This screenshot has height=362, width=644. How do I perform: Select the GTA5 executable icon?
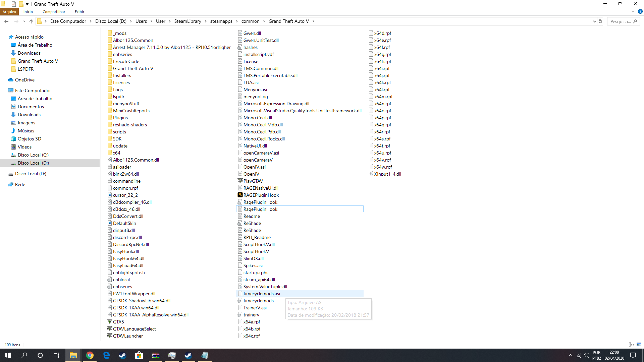click(x=109, y=322)
